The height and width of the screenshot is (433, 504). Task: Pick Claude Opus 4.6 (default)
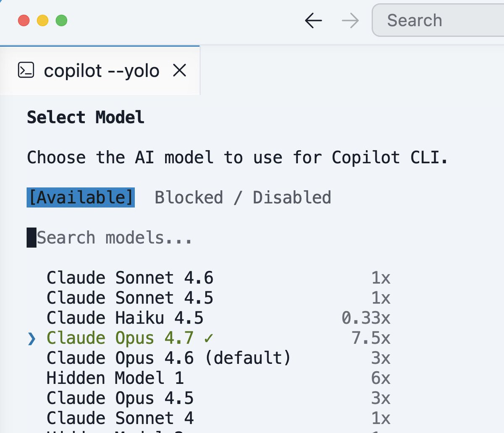[x=218, y=358]
